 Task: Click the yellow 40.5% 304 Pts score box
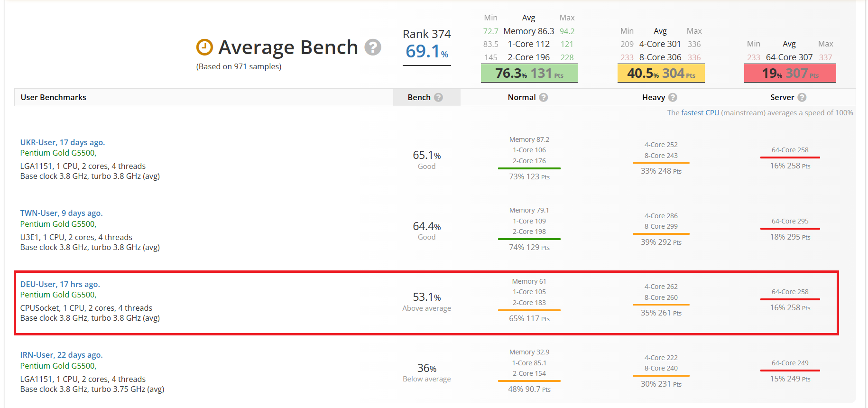pyautogui.click(x=661, y=74)
